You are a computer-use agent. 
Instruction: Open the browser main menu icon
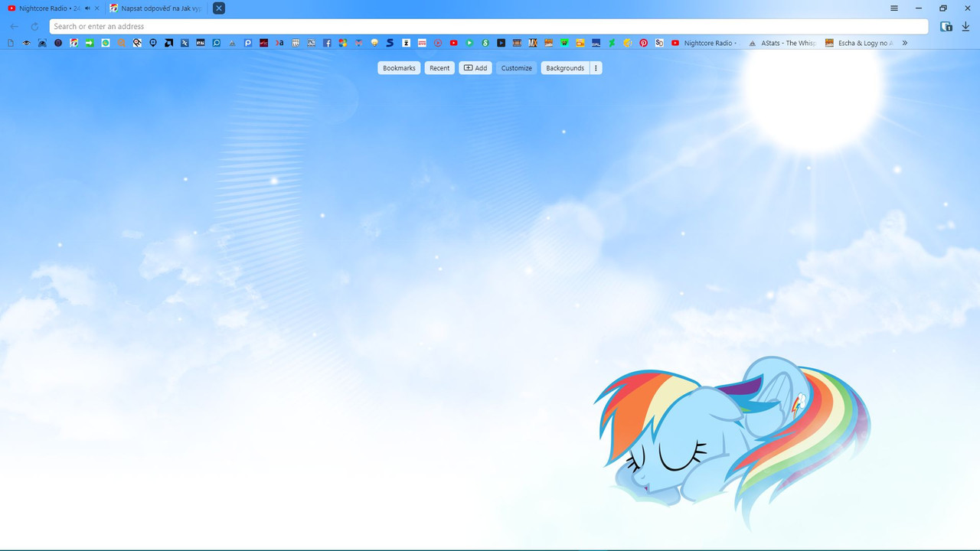pyautogui.click(x=894, y=8)
